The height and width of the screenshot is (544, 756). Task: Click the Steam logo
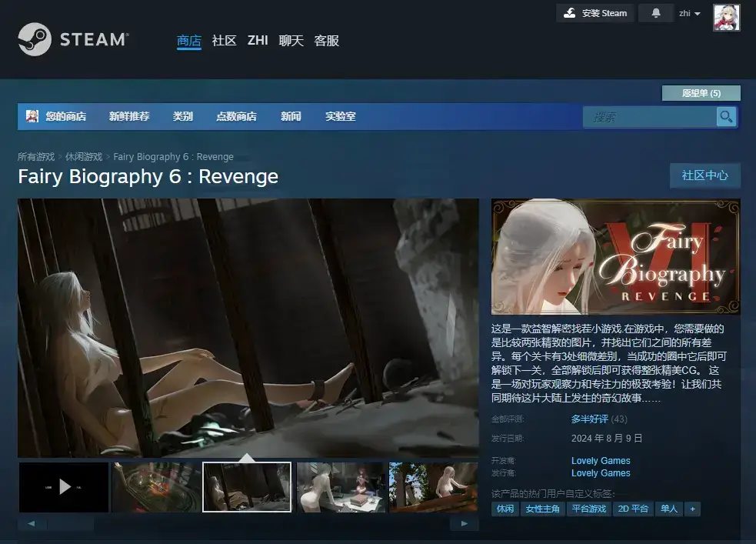click(x=73, y=39)
